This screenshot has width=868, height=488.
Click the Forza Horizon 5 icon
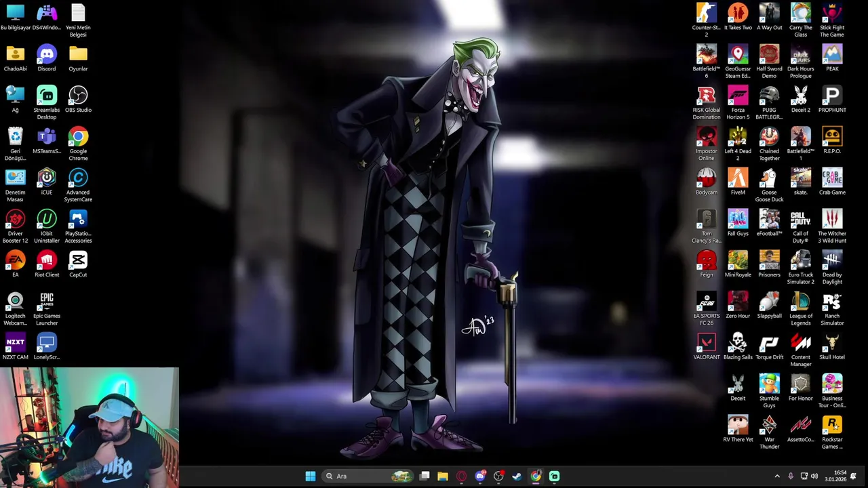coord(738,103)
